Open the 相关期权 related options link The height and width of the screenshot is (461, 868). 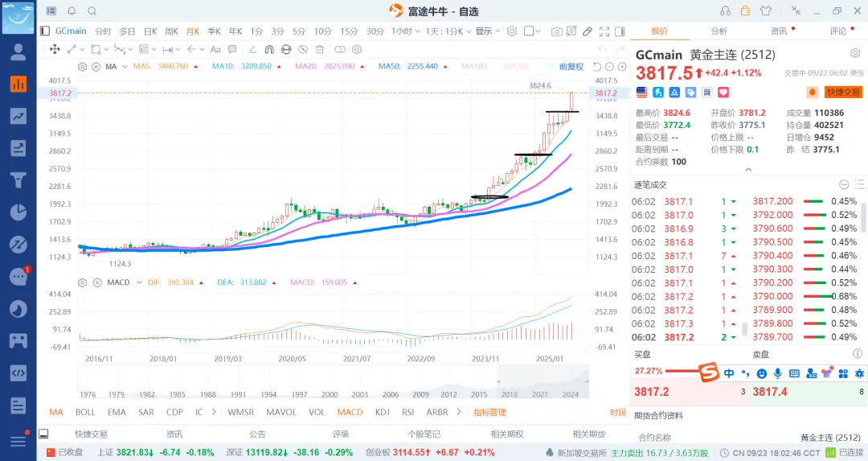(x=507, y=434)
